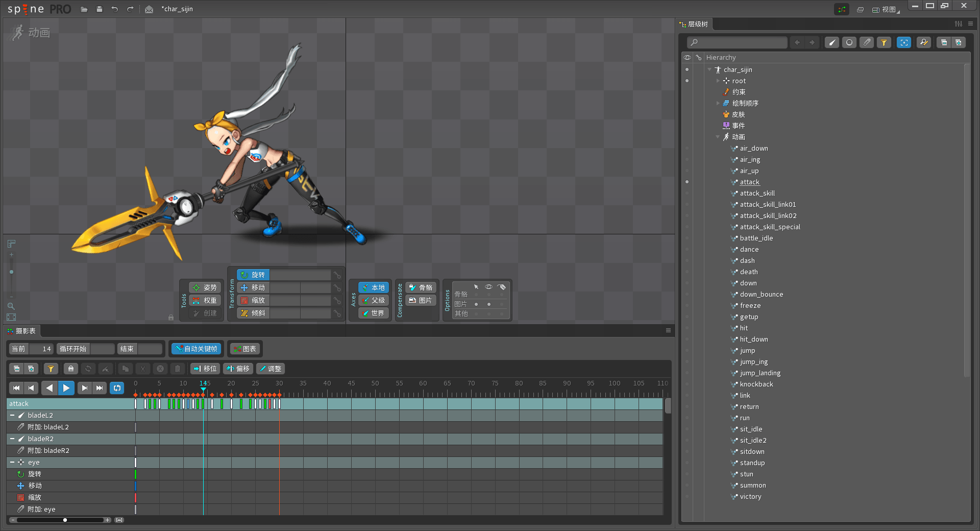Click the hierarchy search field
Screen dimensions: 980x531
tap(737, 42)
